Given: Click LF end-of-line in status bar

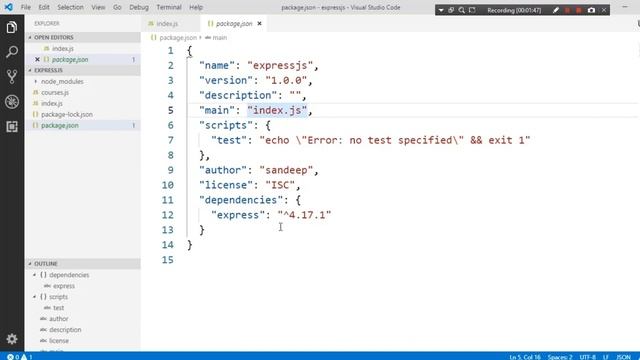Looking at the screenshot, I should click(x=606, y=357).
